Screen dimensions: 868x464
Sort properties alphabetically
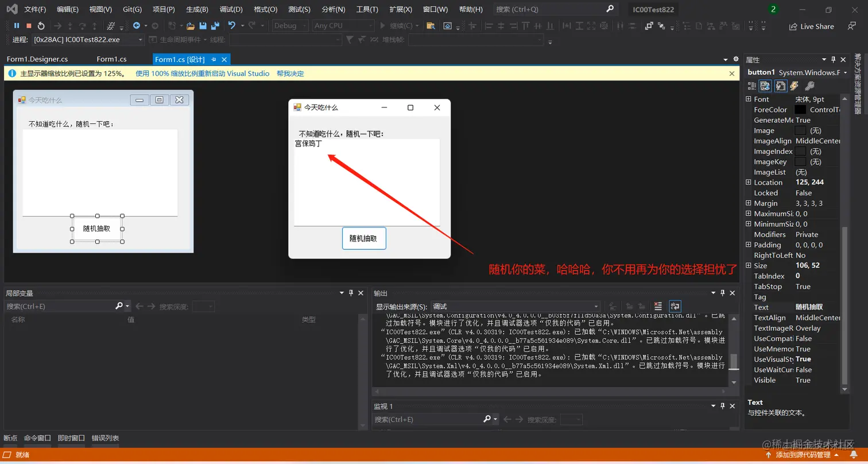(x=765, y=86)
